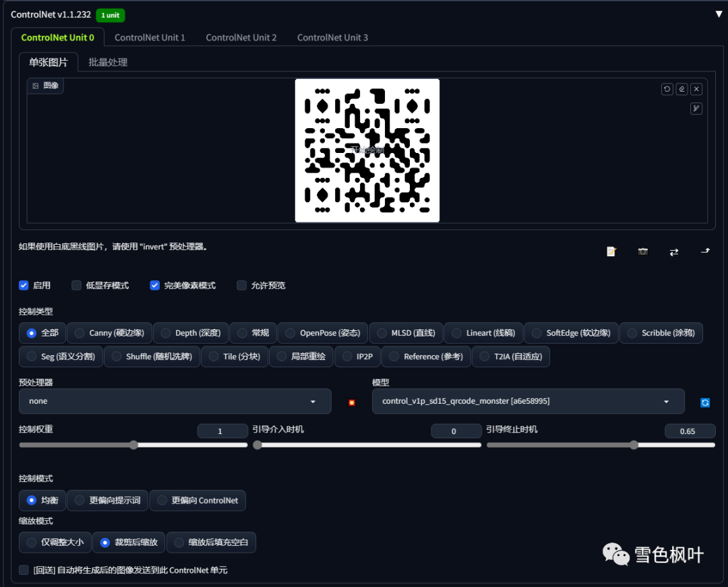Click the upward arrow send dimensions icon
Viewport: 728px width, 587px height.
pos(705,251)
